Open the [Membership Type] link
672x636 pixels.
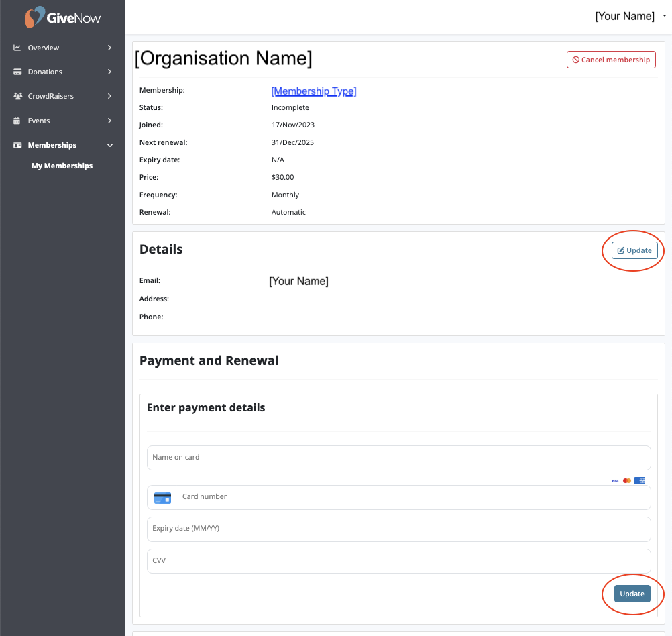pos(314,91)
